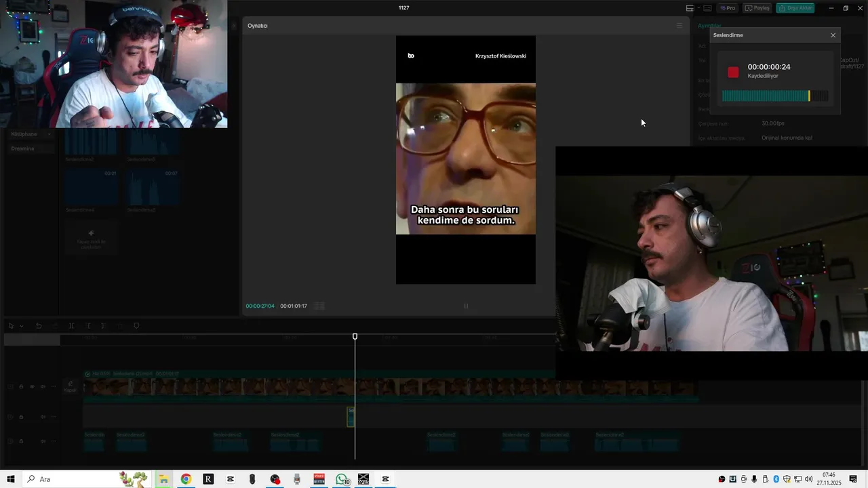The width and height of the screenshot is (868, 488).
Task: Open more options on middle audio track
Action: click(x=54, y=417)
